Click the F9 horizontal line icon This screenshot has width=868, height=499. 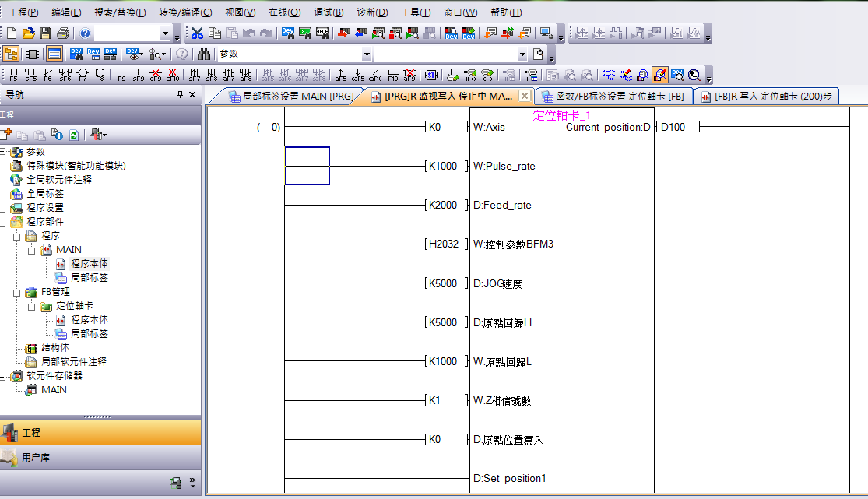pos(121,76)
